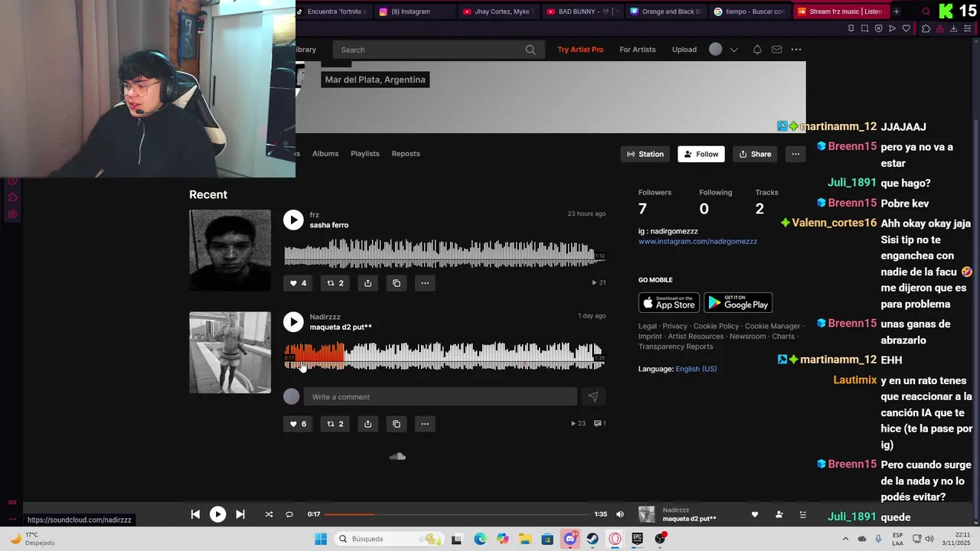The image size is (980, 551).
Task: Start Station for this artist
Action: coord(645,154)
